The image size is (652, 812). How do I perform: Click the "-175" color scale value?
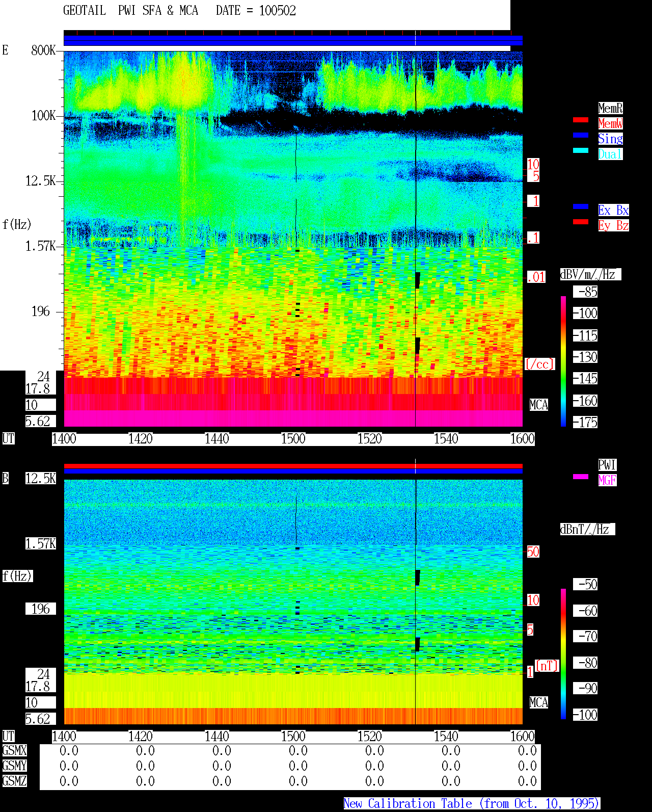(x=585, y=422)
